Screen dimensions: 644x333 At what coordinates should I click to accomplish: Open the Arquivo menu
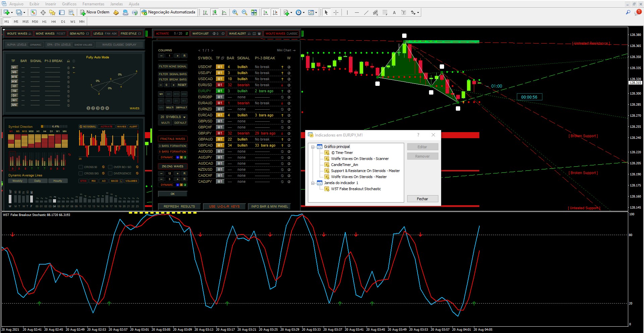point(16,4)
